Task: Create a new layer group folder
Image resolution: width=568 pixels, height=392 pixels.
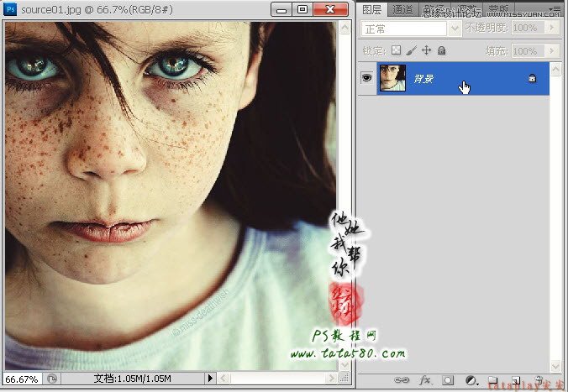Action: tap(492, 380)
